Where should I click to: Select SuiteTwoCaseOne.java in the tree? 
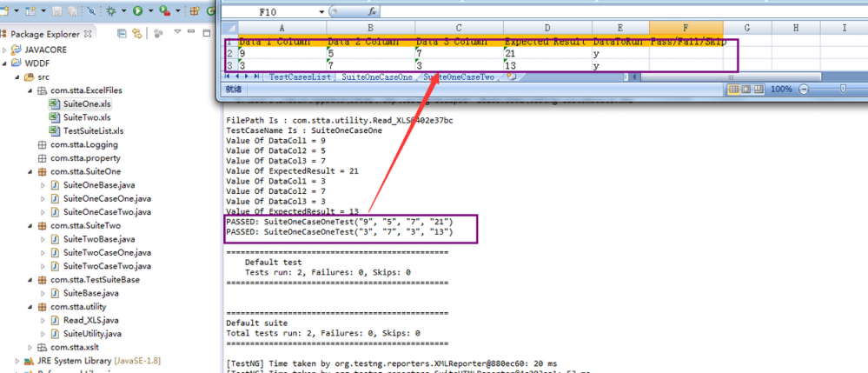(x=108, y=253)
